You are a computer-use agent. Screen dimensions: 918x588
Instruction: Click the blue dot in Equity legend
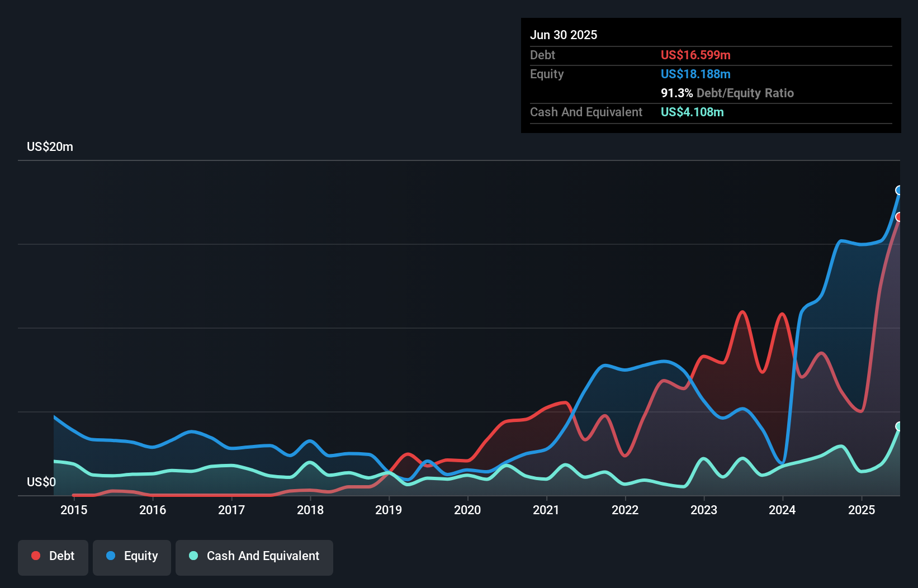coord(111,556)
